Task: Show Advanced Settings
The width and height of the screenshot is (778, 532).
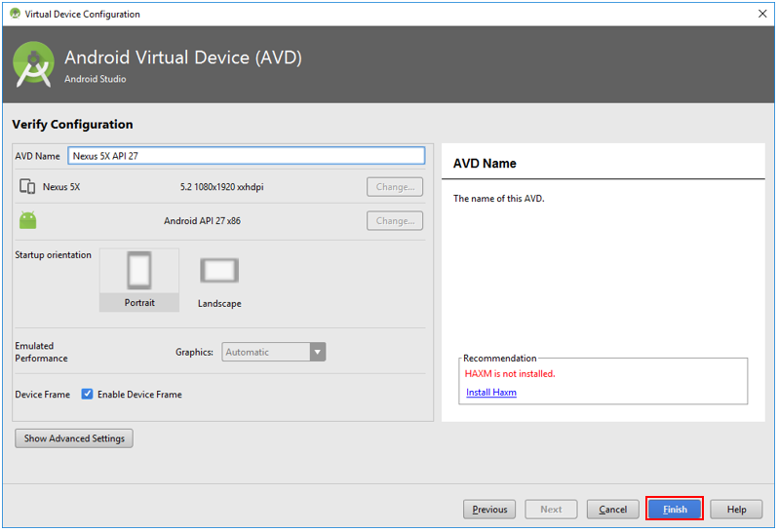Action: point(74,438)
